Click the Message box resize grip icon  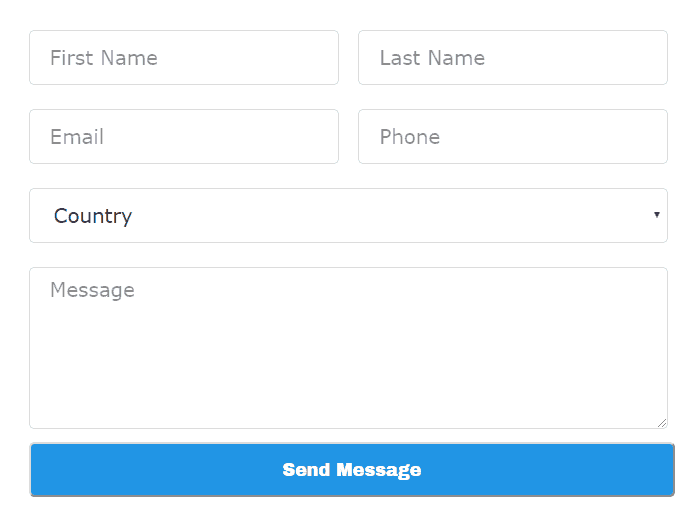662,423
